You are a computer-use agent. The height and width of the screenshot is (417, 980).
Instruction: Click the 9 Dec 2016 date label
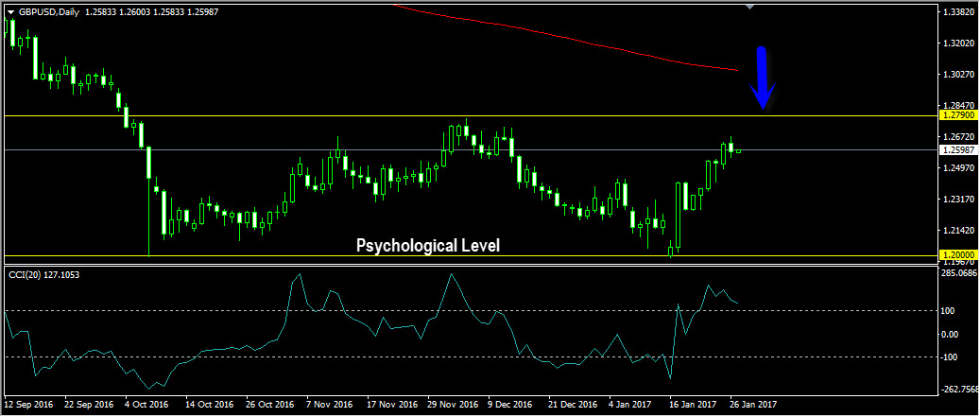click(510, 404)
